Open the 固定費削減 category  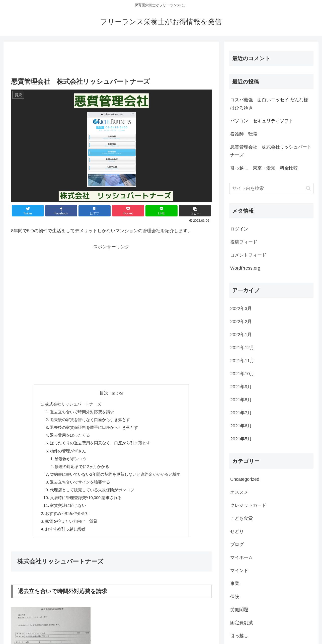[x=241, y=623]
